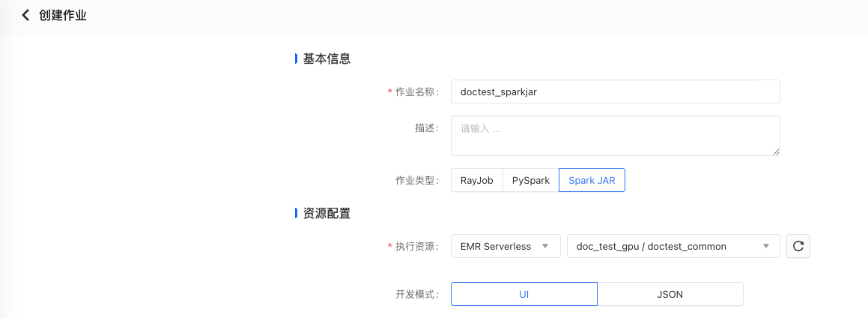Refresh the execution resource list

tap(798, 246)
